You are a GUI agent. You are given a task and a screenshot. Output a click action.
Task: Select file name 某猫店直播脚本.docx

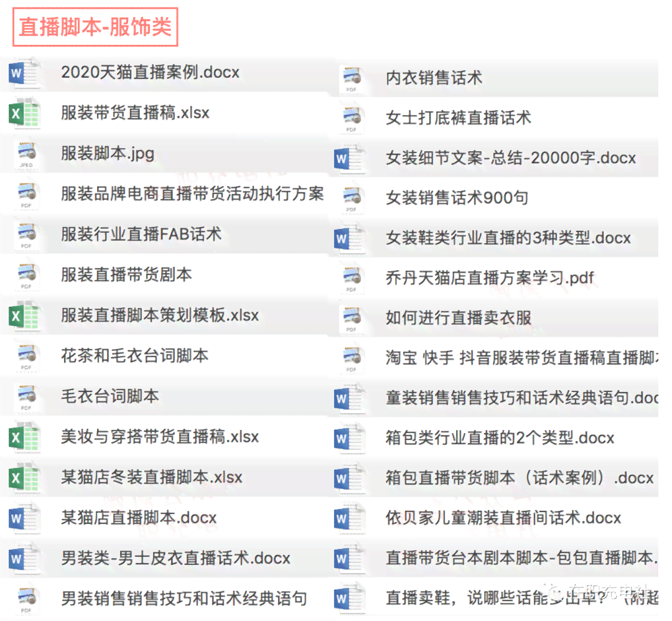pyautogui.click(x=139, y=518)
